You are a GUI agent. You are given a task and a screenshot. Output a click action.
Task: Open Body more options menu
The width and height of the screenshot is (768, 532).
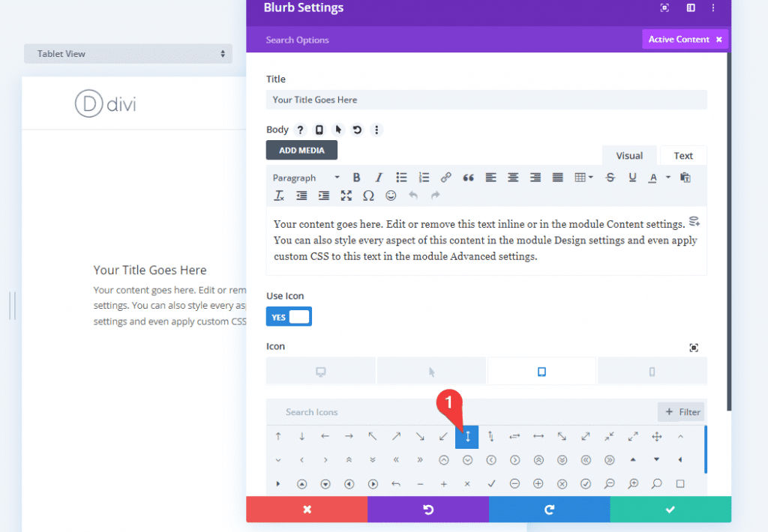(x=376, y=130)
